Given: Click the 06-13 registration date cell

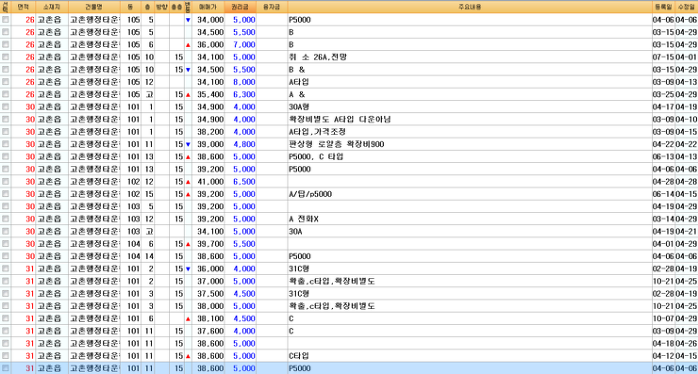Looking at the screenshot, I should (x=663, y=157).
